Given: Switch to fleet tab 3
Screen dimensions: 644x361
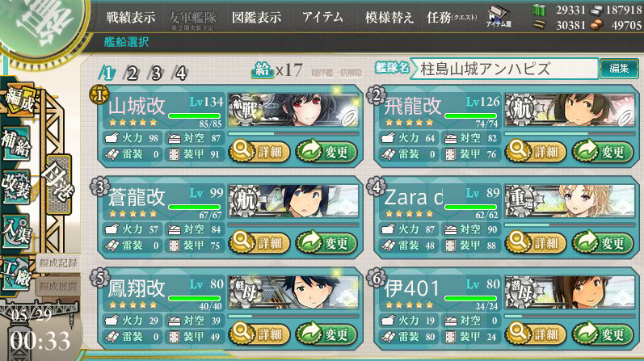Looking at the screenshot, I should point(157,73).
